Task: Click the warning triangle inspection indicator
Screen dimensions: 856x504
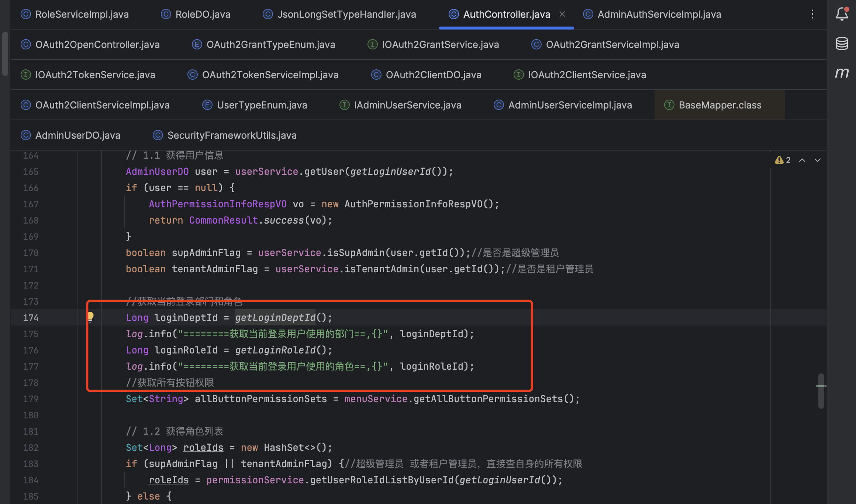Action: pos(779,160)
